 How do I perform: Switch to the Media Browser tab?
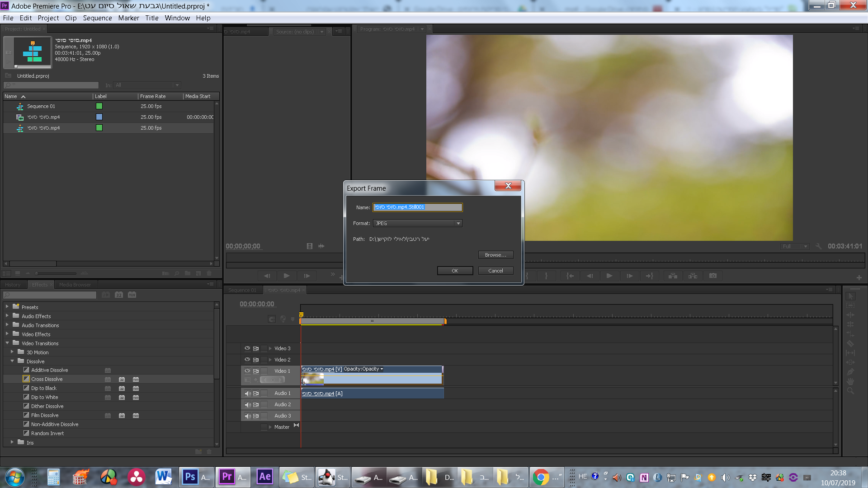[x=75, y=285]
